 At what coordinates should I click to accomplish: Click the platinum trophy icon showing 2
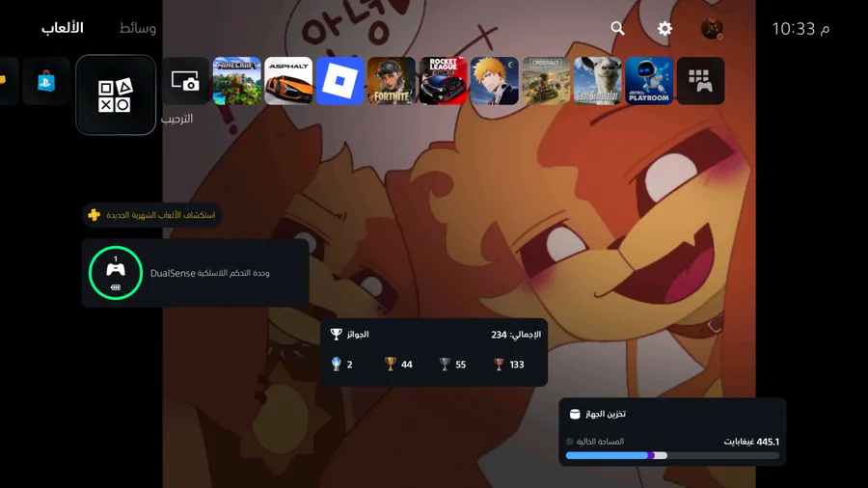pos(336,364)
